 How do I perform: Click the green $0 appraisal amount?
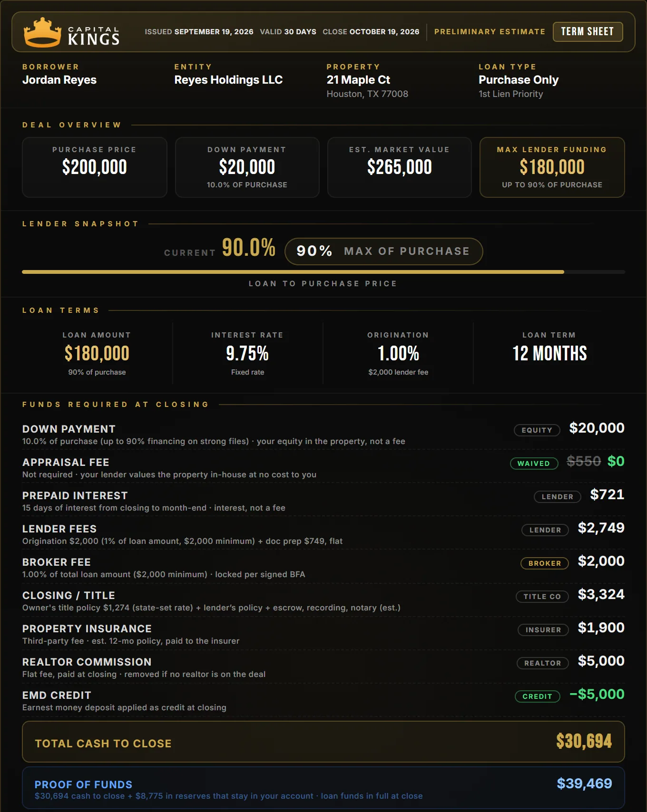tap(616, 461)
